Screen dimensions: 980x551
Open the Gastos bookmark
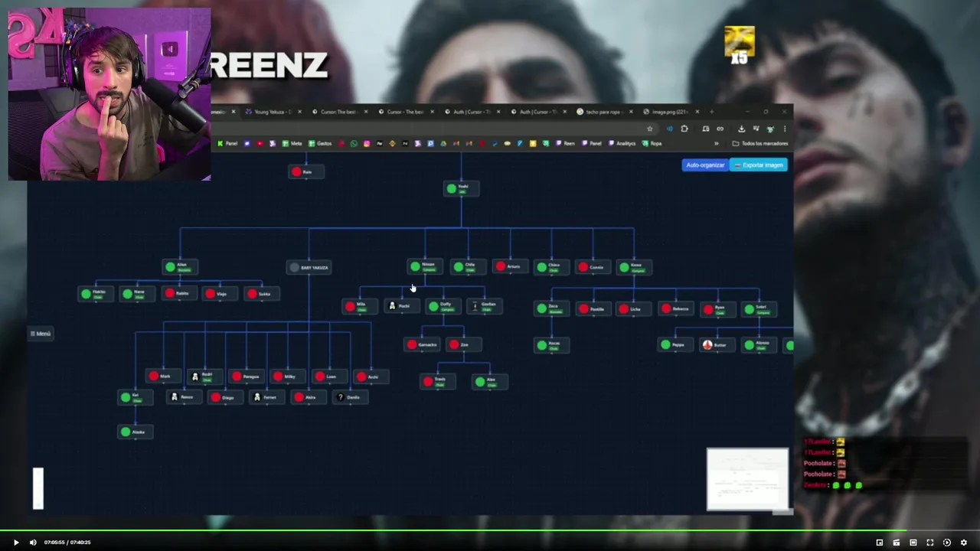click(321, 143)
